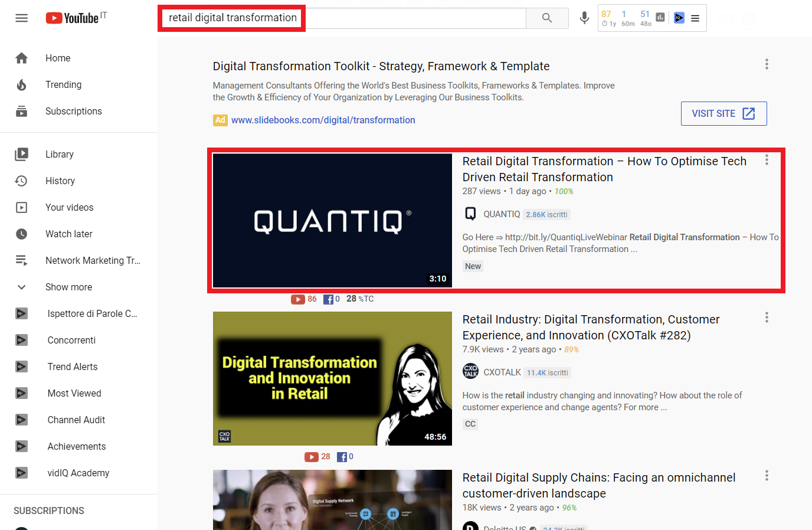Click the Concorrenti vidIQ icon
This screenshot has height=530, width=812.
click(22, 340)
